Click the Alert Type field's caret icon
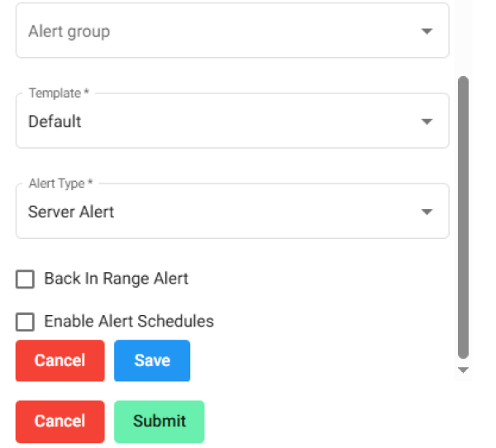 click(x=427, y=212)
